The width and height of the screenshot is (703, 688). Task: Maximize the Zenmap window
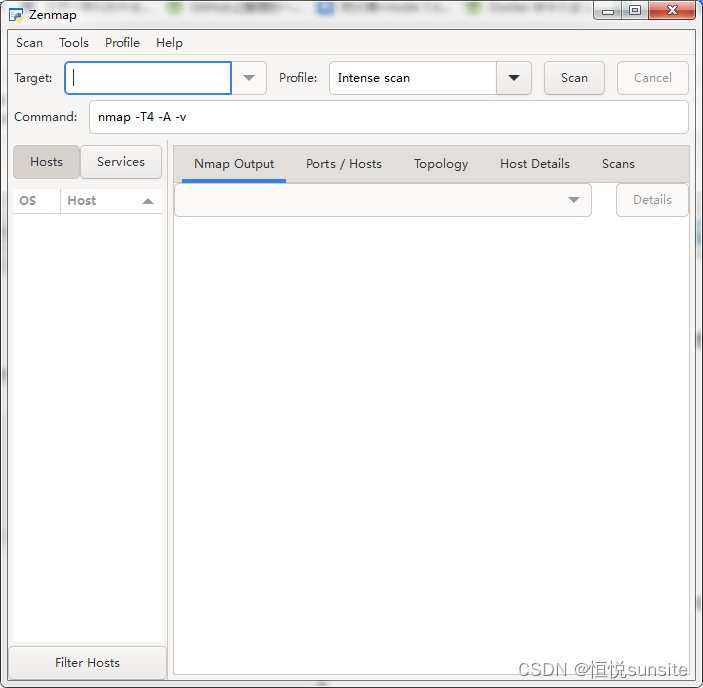coord(635,11)
